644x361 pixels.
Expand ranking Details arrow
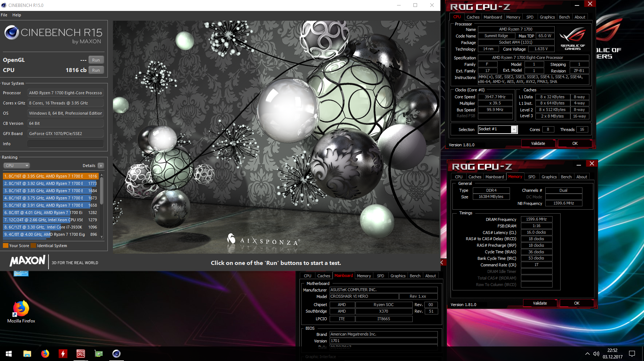pyautogui.click(x=101, y=166)
